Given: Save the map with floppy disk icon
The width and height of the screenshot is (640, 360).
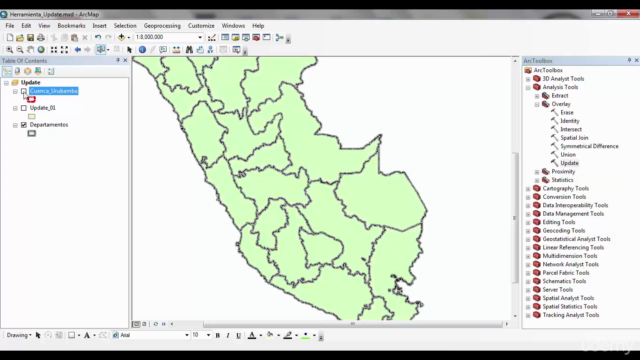Looking at the screenshot, I should (31, 38).
